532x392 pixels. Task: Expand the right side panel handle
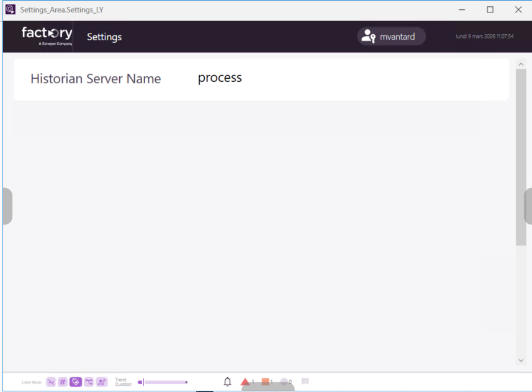[528, 206]
